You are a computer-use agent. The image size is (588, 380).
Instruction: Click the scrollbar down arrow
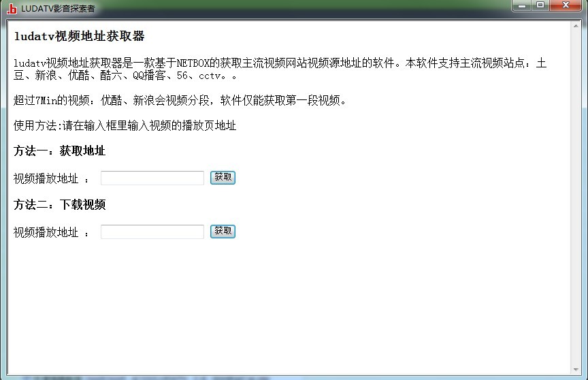(x=576, y=367)
